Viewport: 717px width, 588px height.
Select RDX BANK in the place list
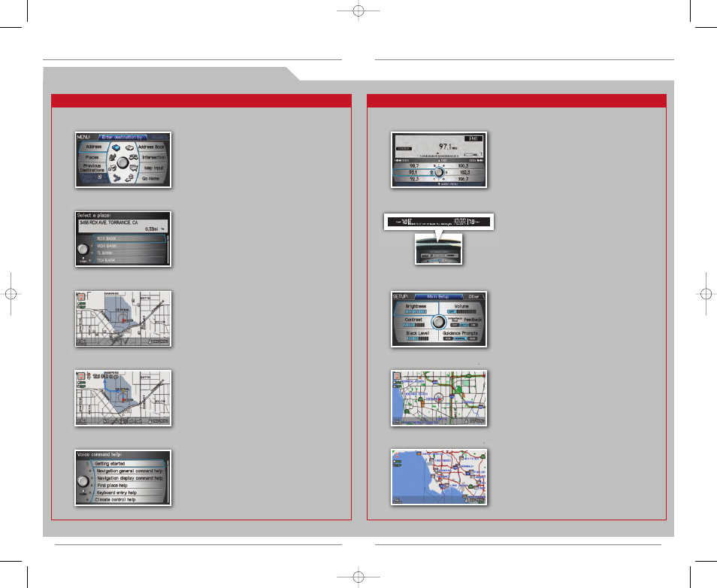point(130,238)
